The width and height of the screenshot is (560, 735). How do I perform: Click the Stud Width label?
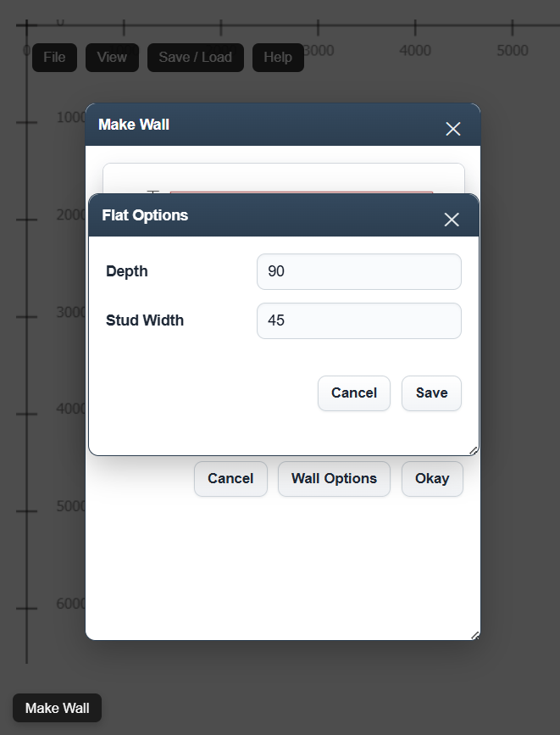[145, 321]
